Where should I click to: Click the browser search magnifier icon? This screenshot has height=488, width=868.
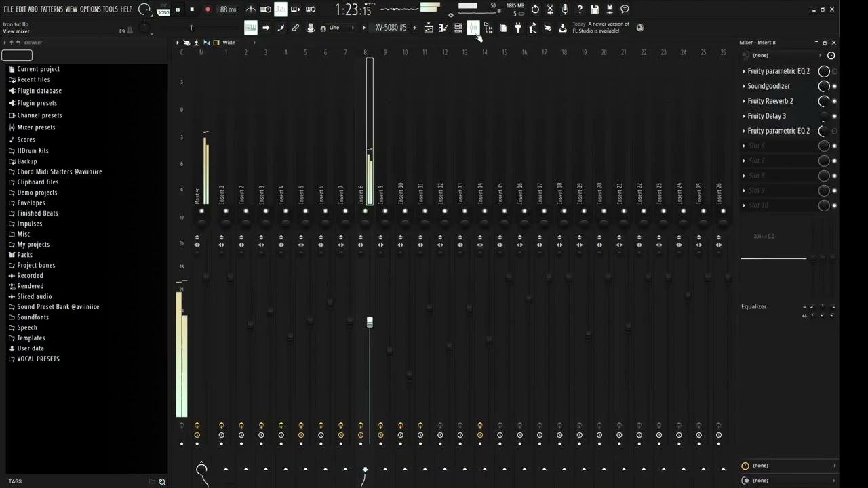162,481
